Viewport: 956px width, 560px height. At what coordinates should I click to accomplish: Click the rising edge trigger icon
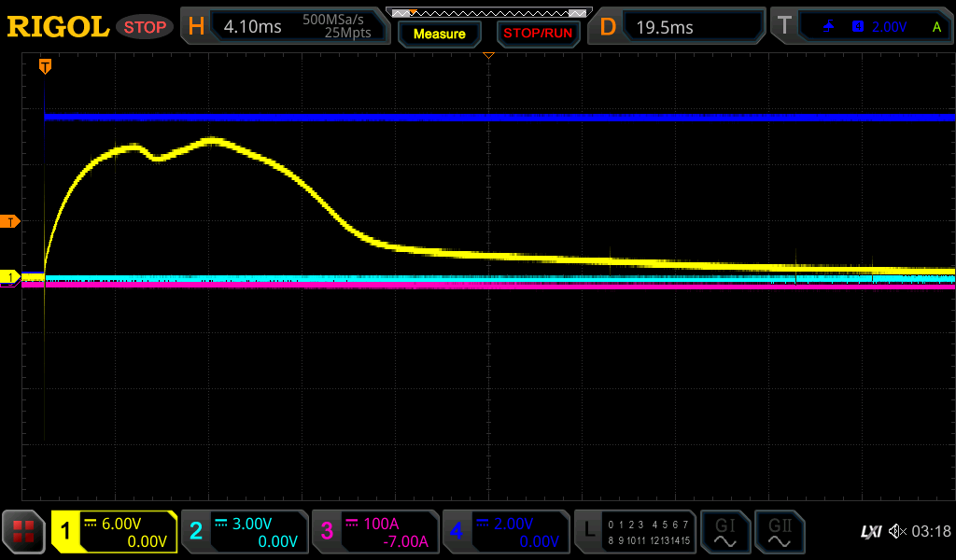tap(828, 27)
